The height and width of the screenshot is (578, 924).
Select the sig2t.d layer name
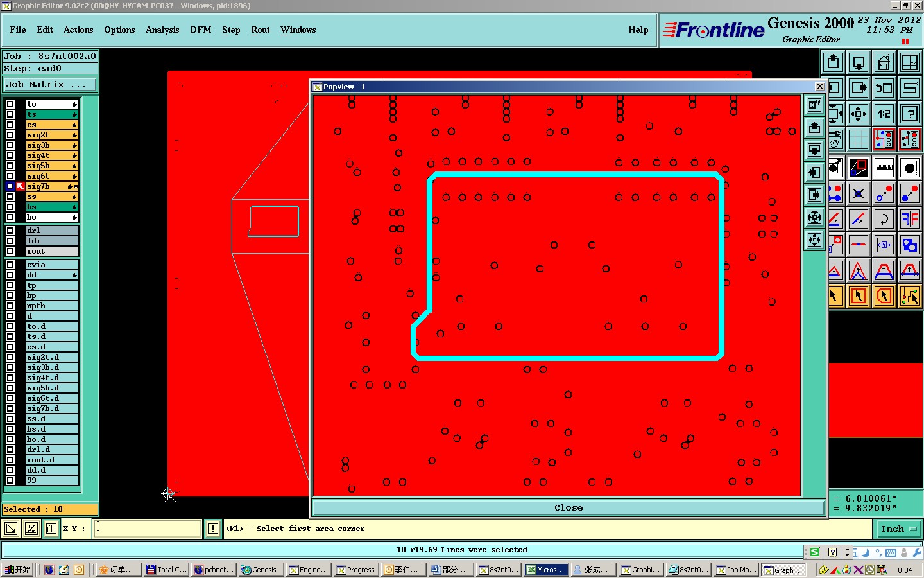click(x=52, y=357)
